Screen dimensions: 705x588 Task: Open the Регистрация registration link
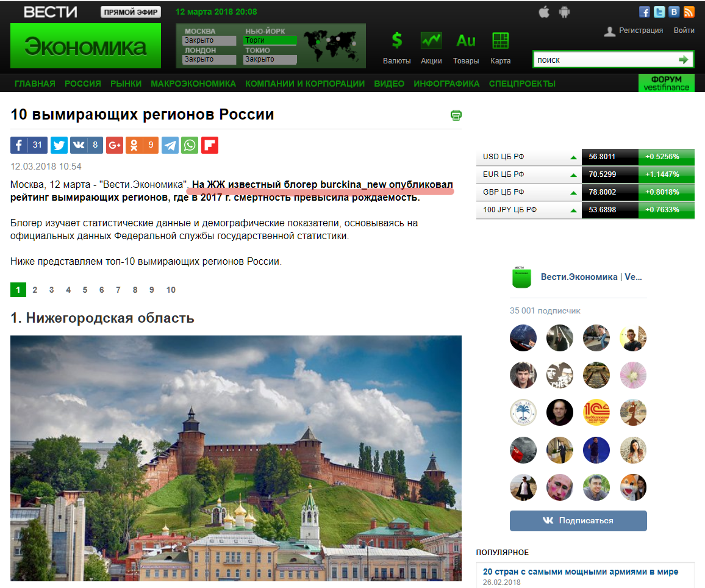click(641, 30)
